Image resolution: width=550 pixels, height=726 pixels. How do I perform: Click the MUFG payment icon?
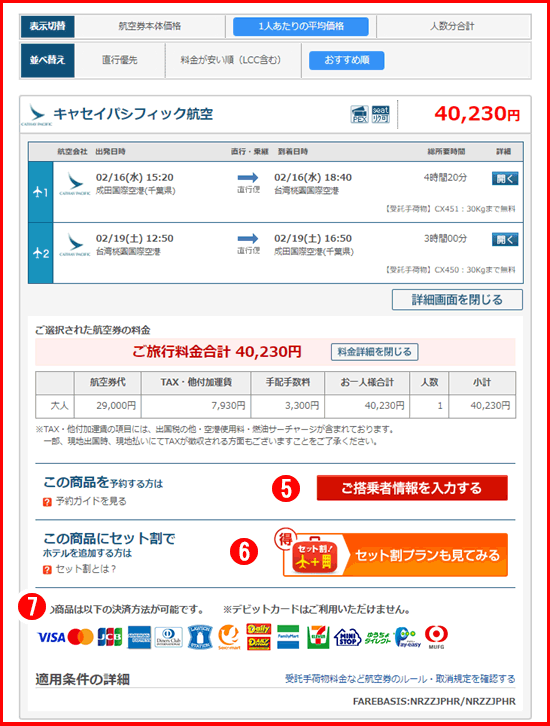coord(436,637)
